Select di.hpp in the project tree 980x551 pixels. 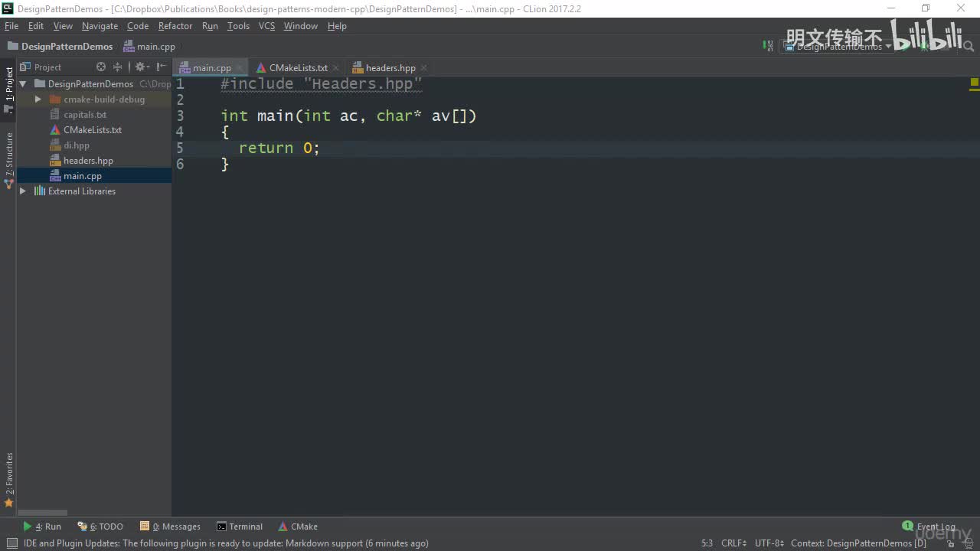pyautogui.click(x=77, y=145)
